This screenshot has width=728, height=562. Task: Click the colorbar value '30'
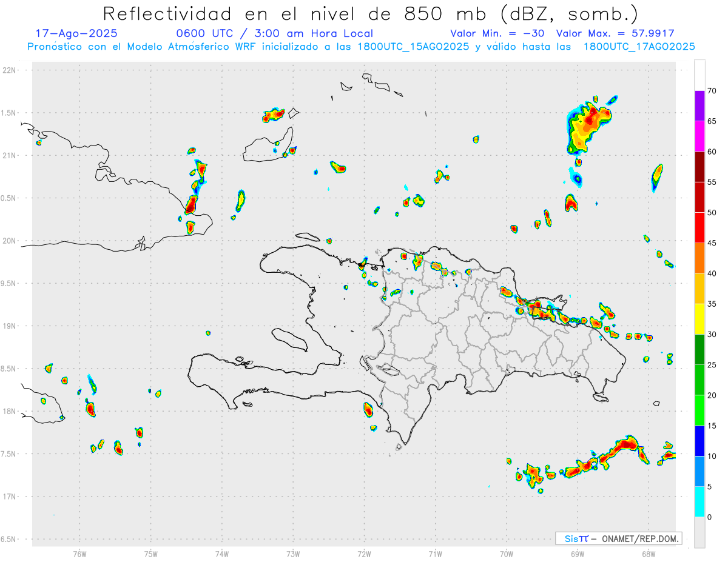pos(712,335)
